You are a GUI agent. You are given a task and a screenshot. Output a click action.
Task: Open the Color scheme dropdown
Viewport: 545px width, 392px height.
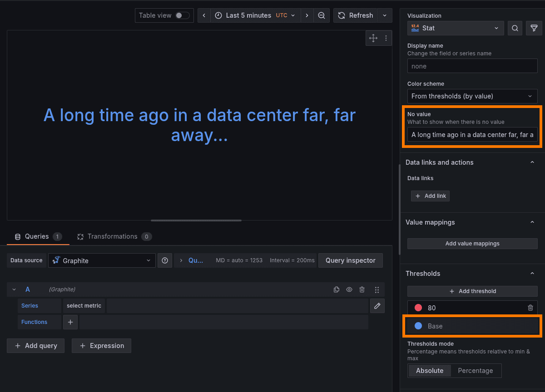[x=472, y=96]
